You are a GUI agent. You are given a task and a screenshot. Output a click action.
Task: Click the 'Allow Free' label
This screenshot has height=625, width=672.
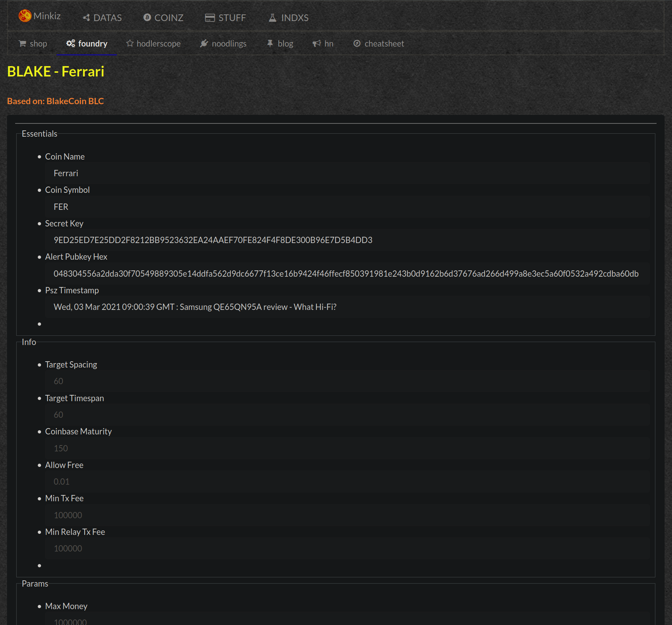tap(64, 465)
